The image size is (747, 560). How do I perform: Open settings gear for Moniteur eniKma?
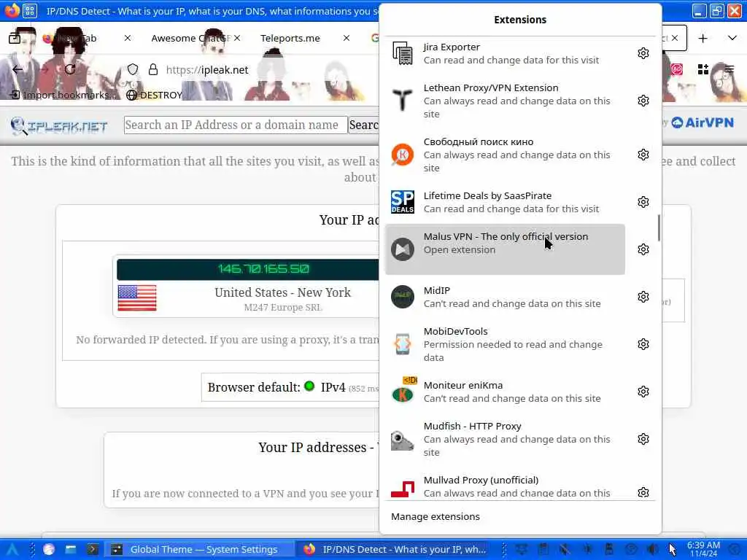(643, 392)
